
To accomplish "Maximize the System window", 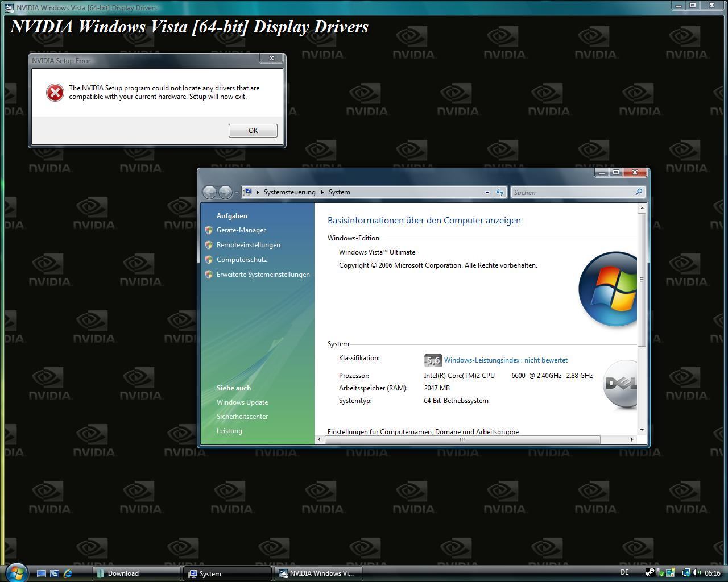I will pyautogui.click(x=615, y=172).
